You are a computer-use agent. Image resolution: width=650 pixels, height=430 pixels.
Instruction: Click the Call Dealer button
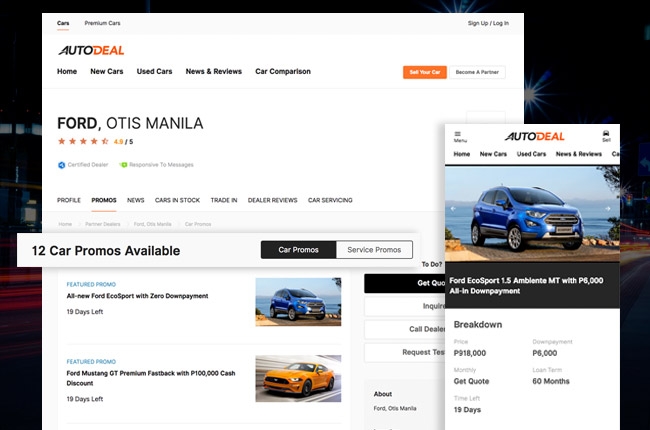tap(405, 329)
